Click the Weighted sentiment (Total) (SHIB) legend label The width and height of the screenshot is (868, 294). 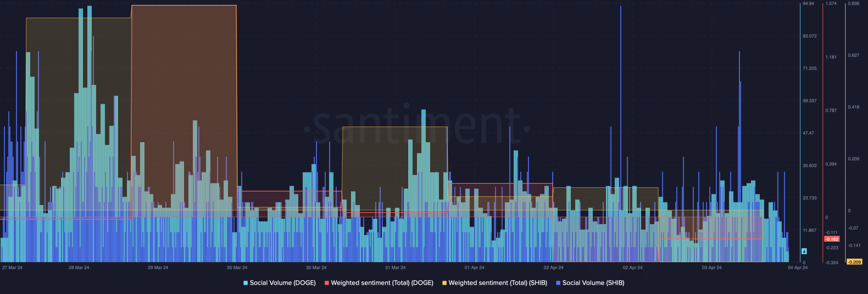coord(498,283)
